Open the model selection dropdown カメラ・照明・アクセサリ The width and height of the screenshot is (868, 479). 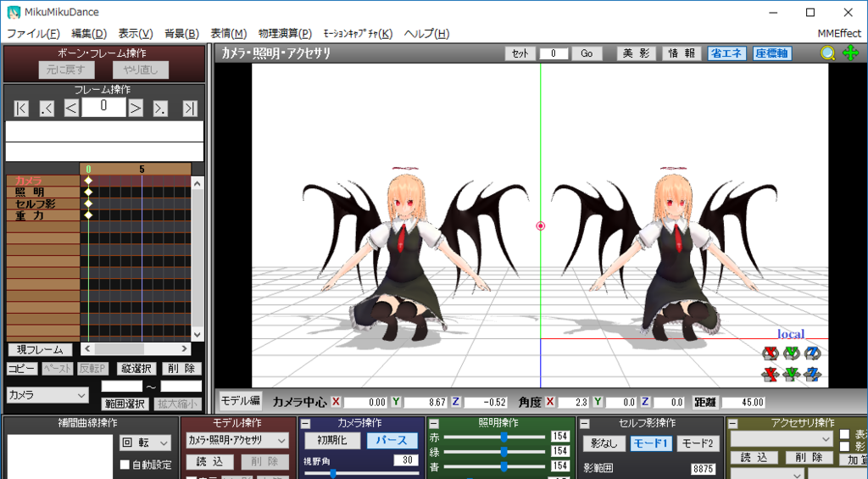click(x=237, y=440)
